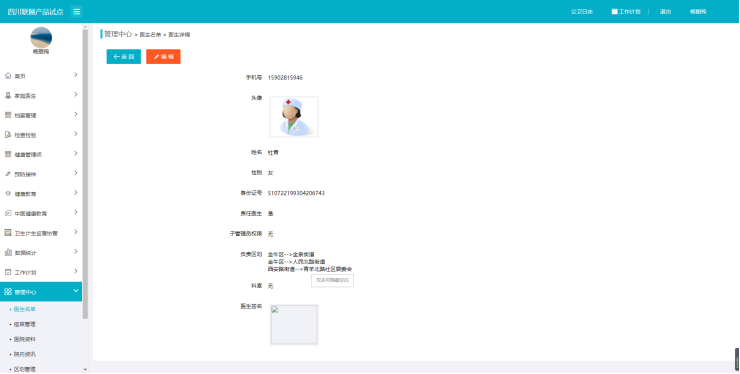Click the 返回 back button
The width and height of the screenshot is (740, 374).
[x=124, y=57]
